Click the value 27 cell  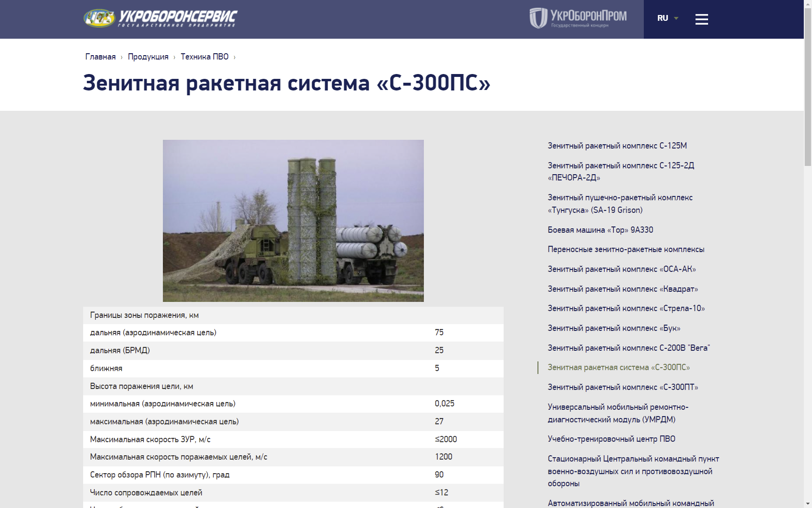pos(439,421)
